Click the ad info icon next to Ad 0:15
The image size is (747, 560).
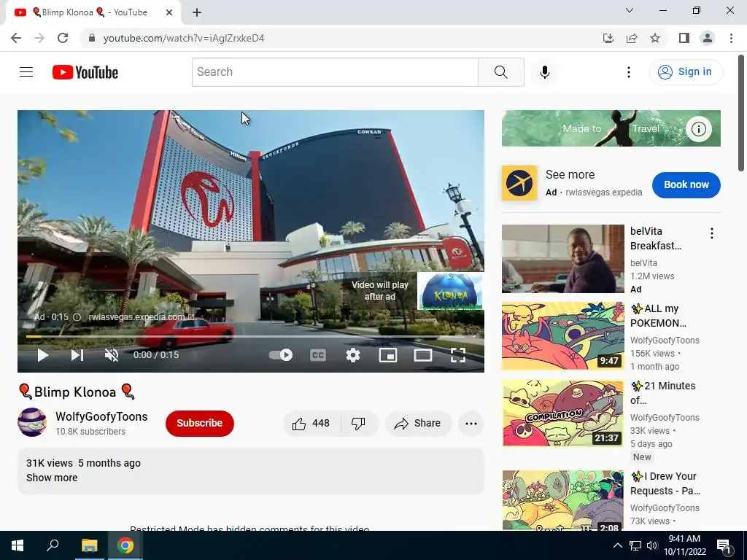click(x=77, y=317)
